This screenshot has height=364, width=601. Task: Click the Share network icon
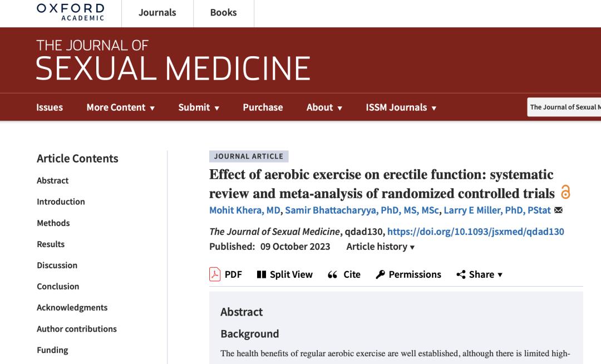(461, 274)
